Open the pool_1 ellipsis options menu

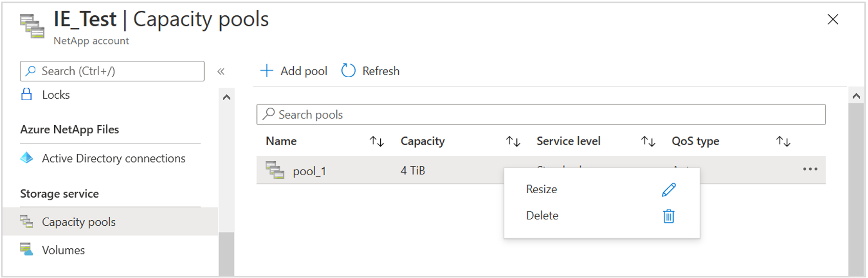pyautogui.click(x=810, y=169)
